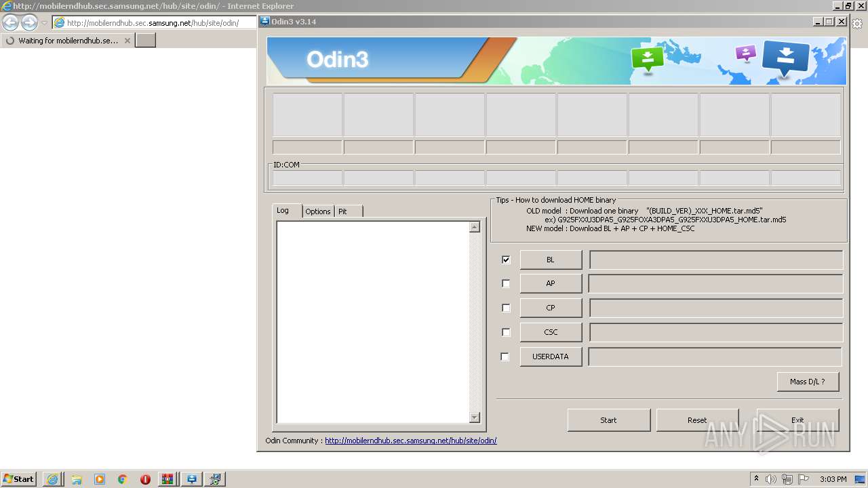
Task: Click the log scrollbar down arrow
Action: pos(475,418)
